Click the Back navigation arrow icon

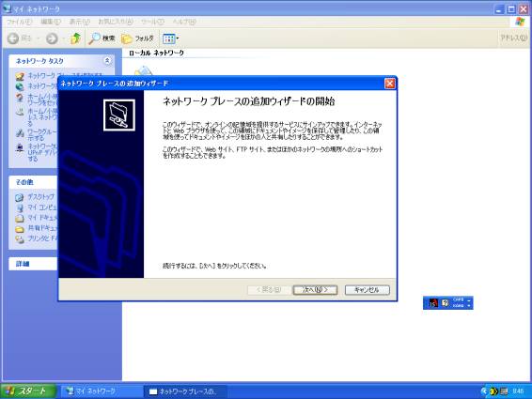[13, 38]
